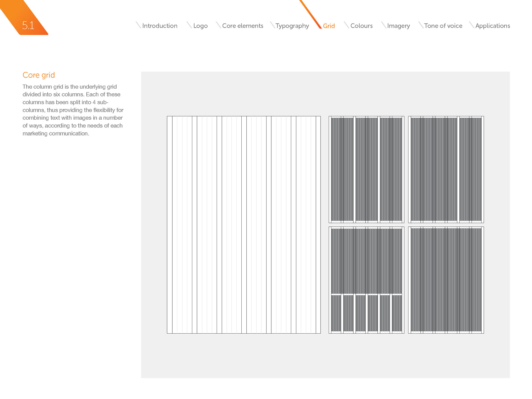Image resolution: width=532 pixels, height=399 pixels.
Task: Go to the Logo section
Action: (200, 26)
